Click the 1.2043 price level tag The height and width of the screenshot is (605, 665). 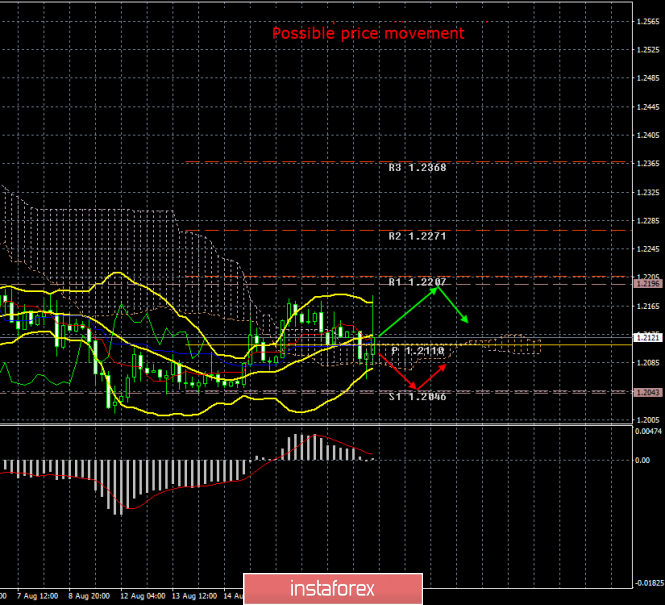pos(648,393)
